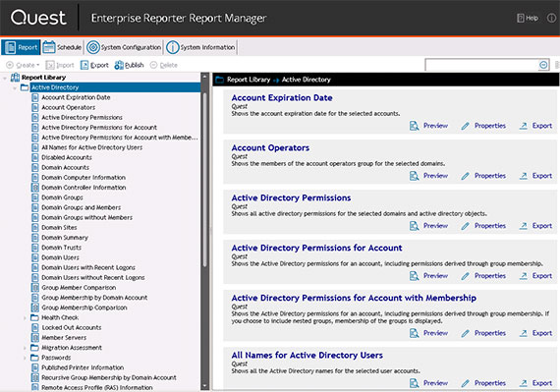Click the Publish toolbar icon
Screen dimensions: 560x392
coord(119,65)
